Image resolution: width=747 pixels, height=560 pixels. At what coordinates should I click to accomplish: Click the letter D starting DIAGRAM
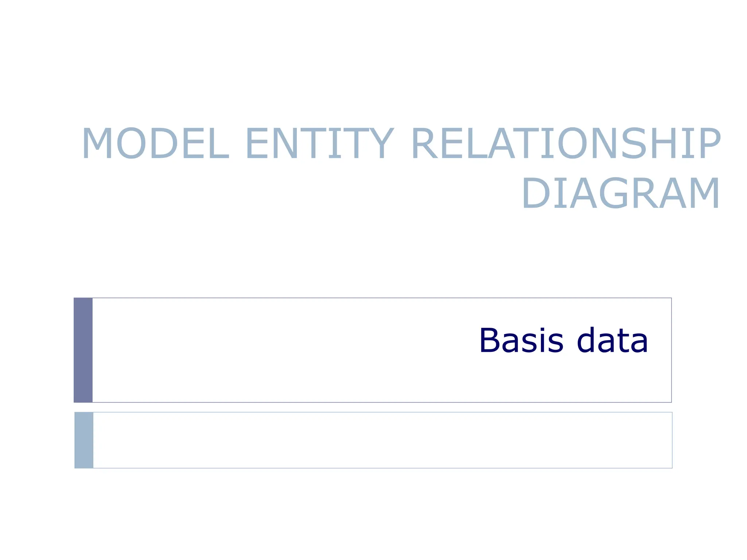tap(535, 193)
